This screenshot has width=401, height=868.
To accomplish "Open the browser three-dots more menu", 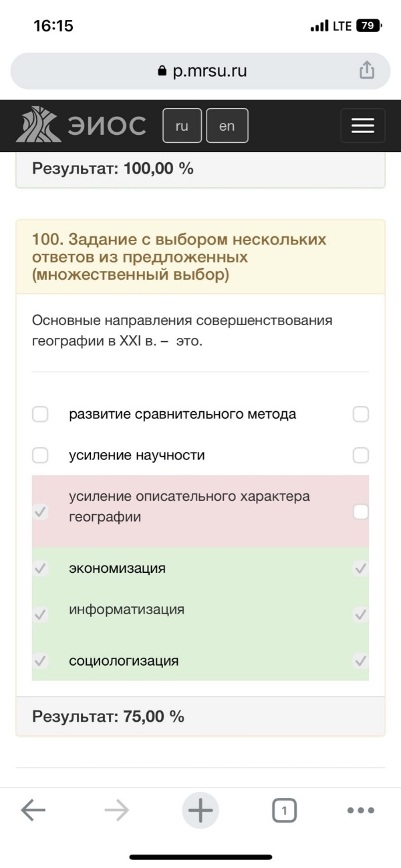I will [361, 811].
